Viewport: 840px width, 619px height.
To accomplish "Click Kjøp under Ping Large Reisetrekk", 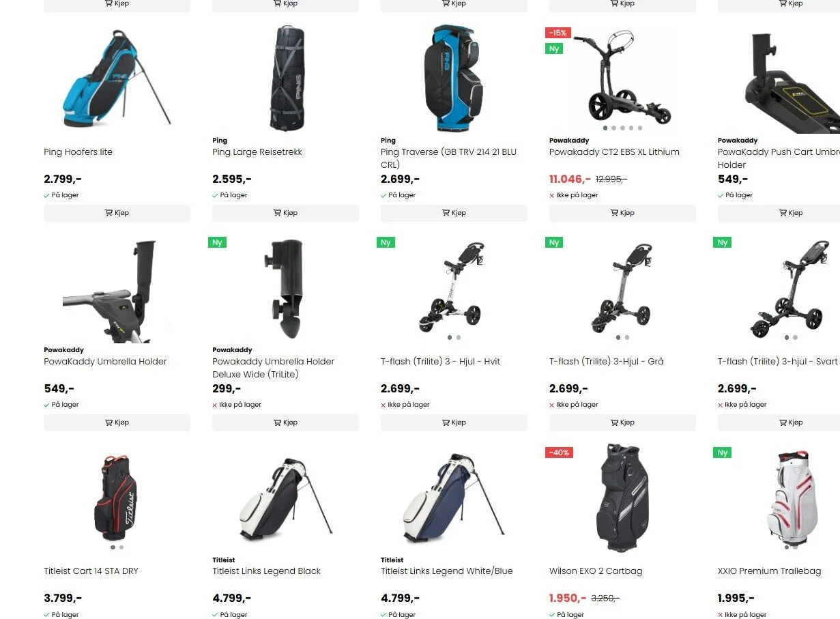I will coord(285,213).
